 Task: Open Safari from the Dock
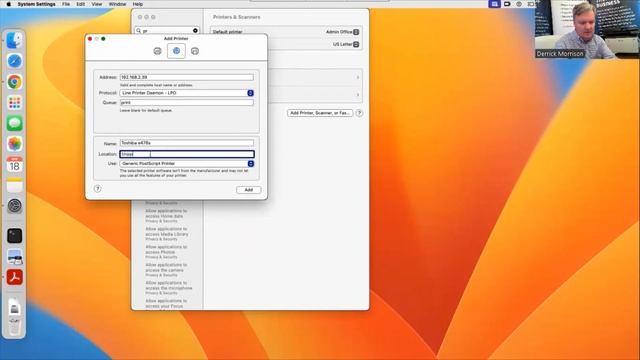(14, 61)
